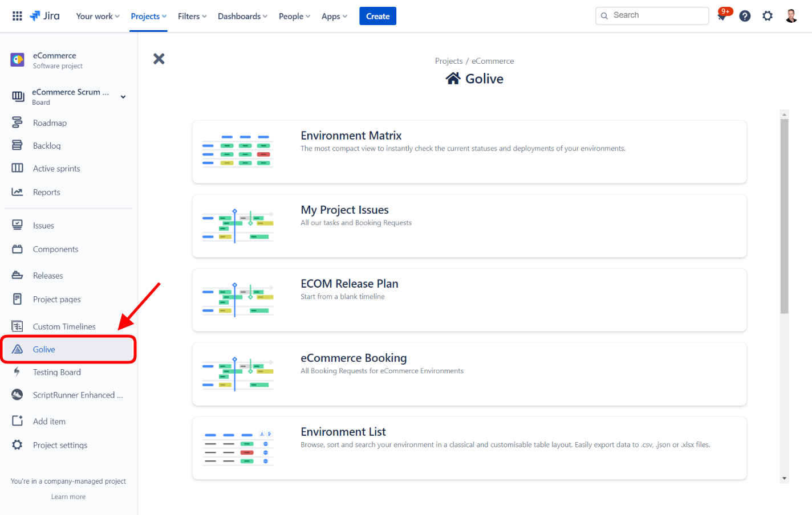The width and height of the screenshot is (812, 515).
Task: Open the Jira app switcher grid icon
Action: (x=17, y=16)
